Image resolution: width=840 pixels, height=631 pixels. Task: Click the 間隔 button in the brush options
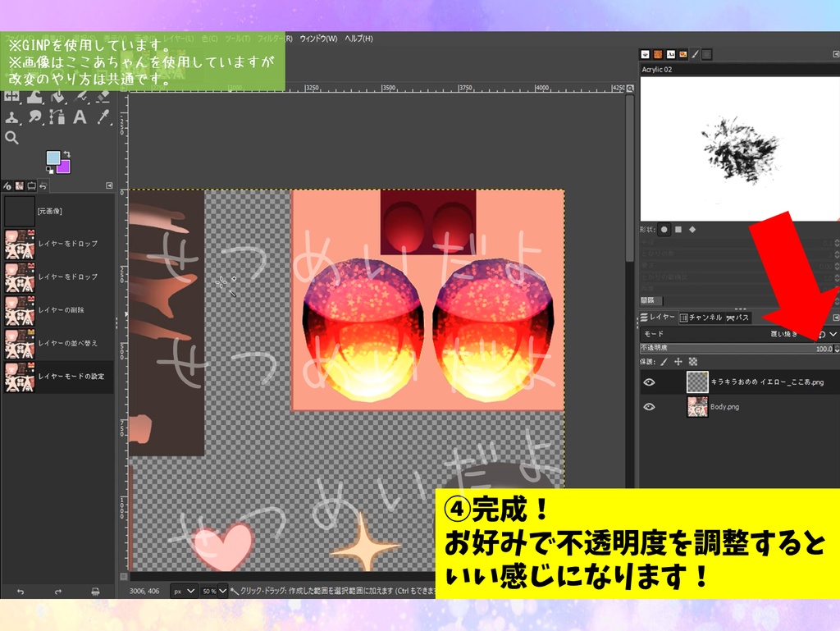pyautogui.click(x=651, y=300)
